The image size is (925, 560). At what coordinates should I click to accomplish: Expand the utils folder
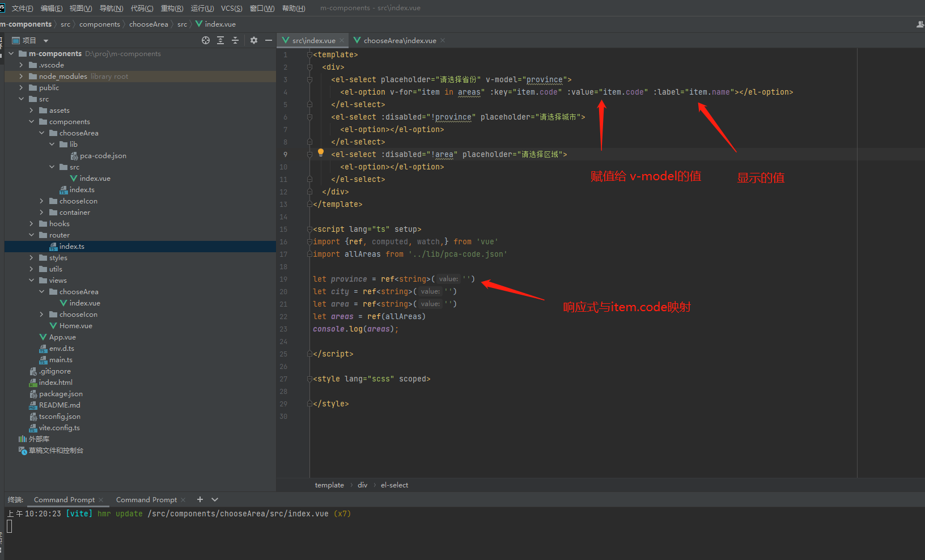coord(32,269)
